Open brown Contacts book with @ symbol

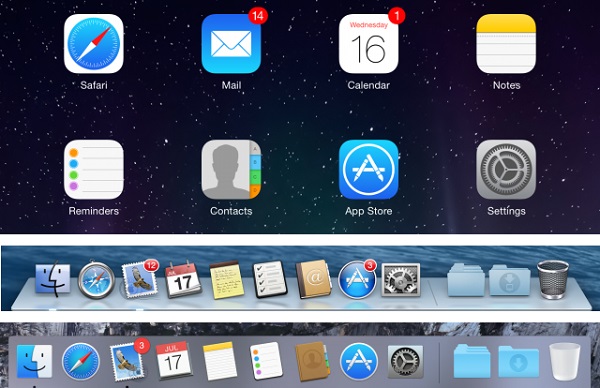pos(313,279)
